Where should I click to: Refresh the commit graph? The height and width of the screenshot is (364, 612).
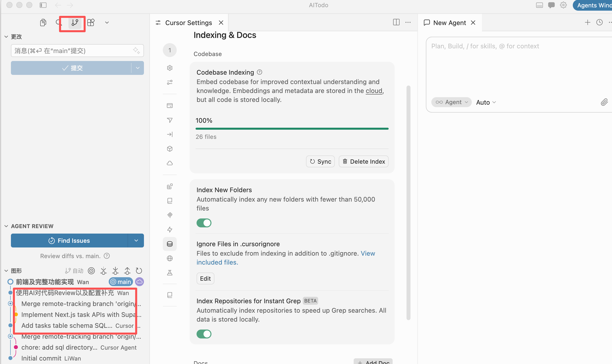[139, 271]
